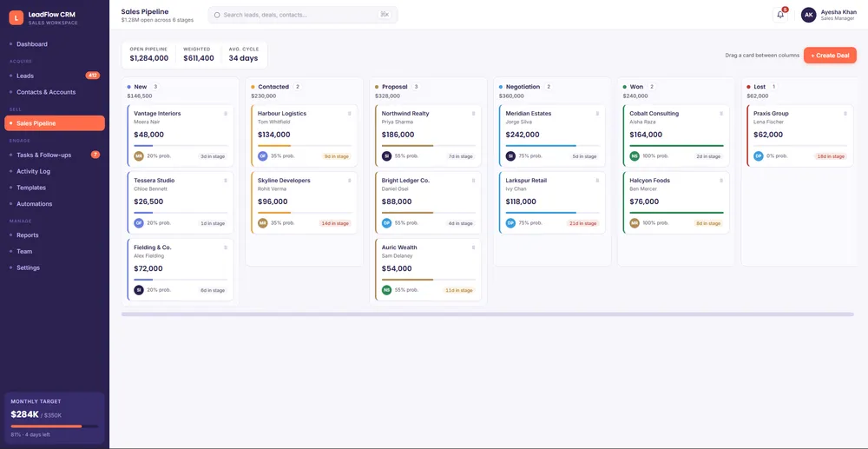Image resolution: width=868 pixels, height=449 pixels.
Task: Click probability bar on Northwind Realty card
Action: pos(427,146)
